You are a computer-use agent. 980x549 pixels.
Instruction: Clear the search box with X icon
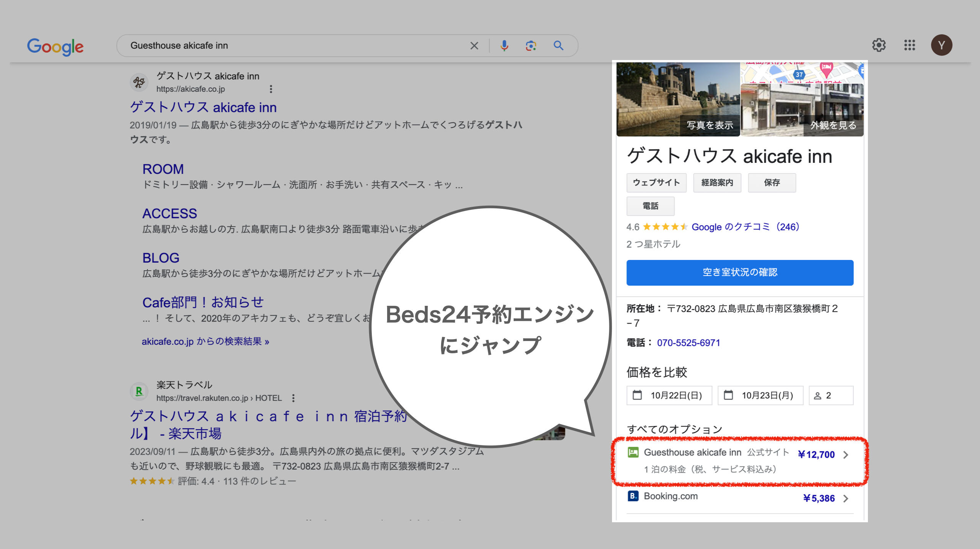click(x=474, y=46)
